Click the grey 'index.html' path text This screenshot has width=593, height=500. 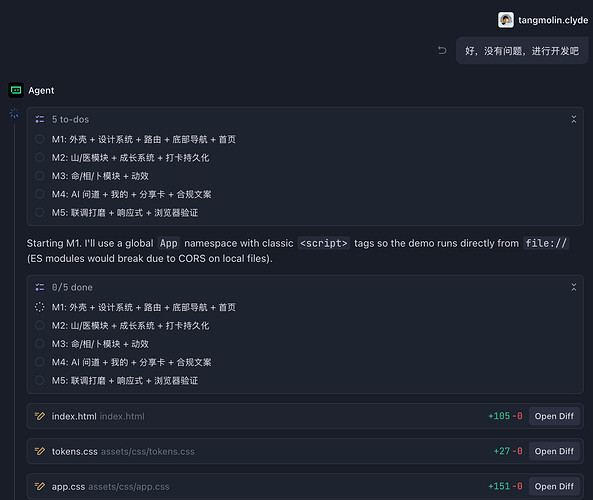point(122,416)
